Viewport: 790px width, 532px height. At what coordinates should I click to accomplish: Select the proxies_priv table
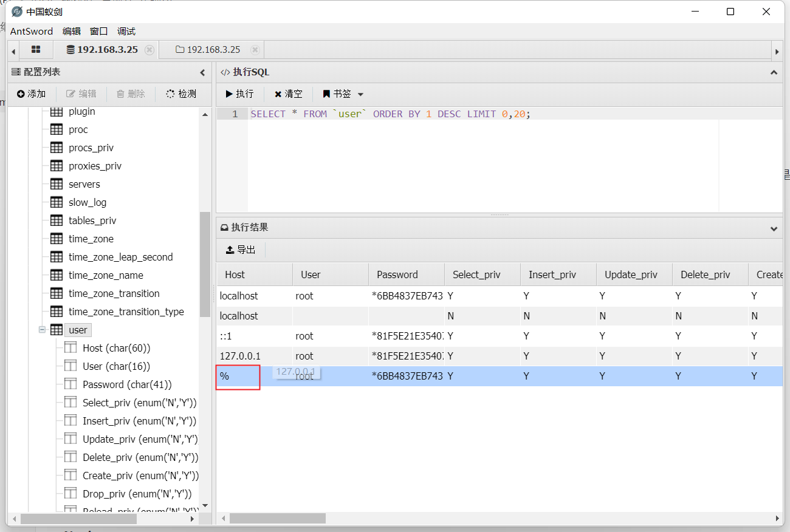point(95,166)
